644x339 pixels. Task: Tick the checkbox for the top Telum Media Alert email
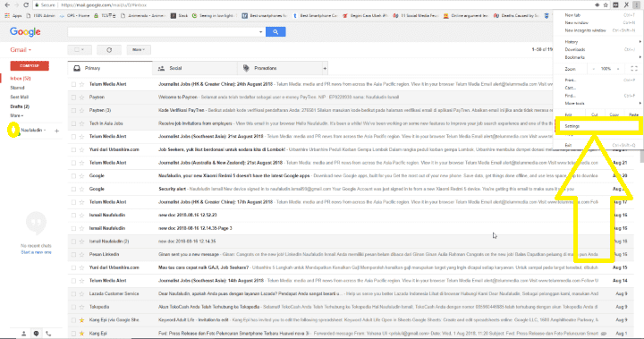pyautogui.click(x=73, y=84)
